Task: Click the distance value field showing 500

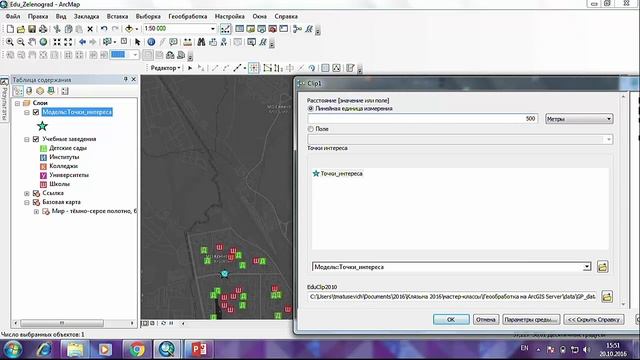Action: pos(423,119)
